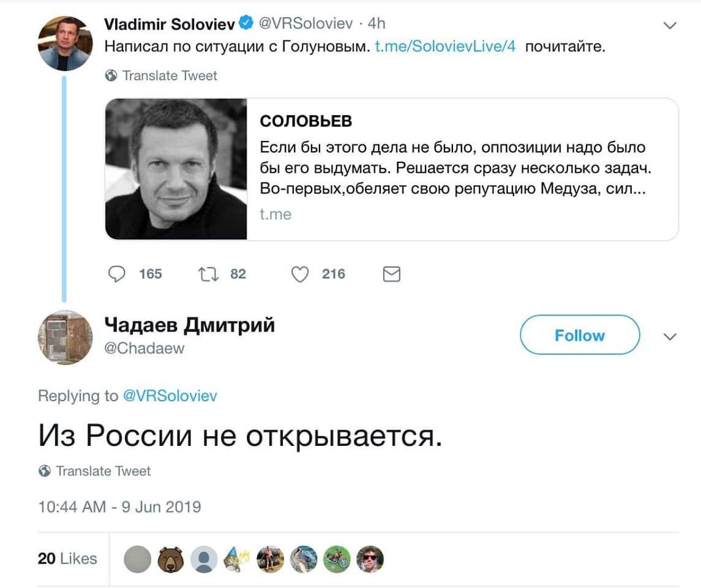Expand options chevron on Soloviev's tweet
Viewport: 701px width, 588px height.
670,26
